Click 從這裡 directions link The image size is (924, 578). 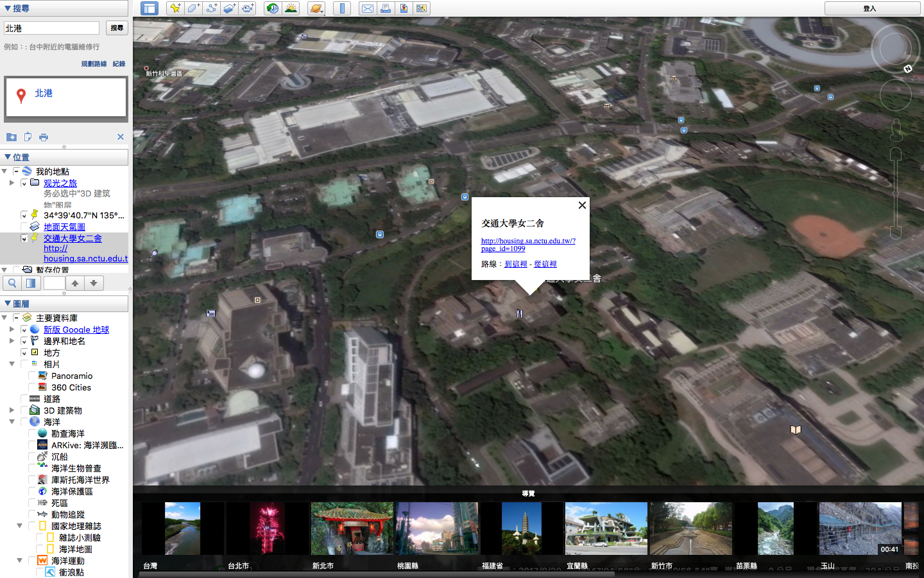pyautogui.click(x=545, y=264)
